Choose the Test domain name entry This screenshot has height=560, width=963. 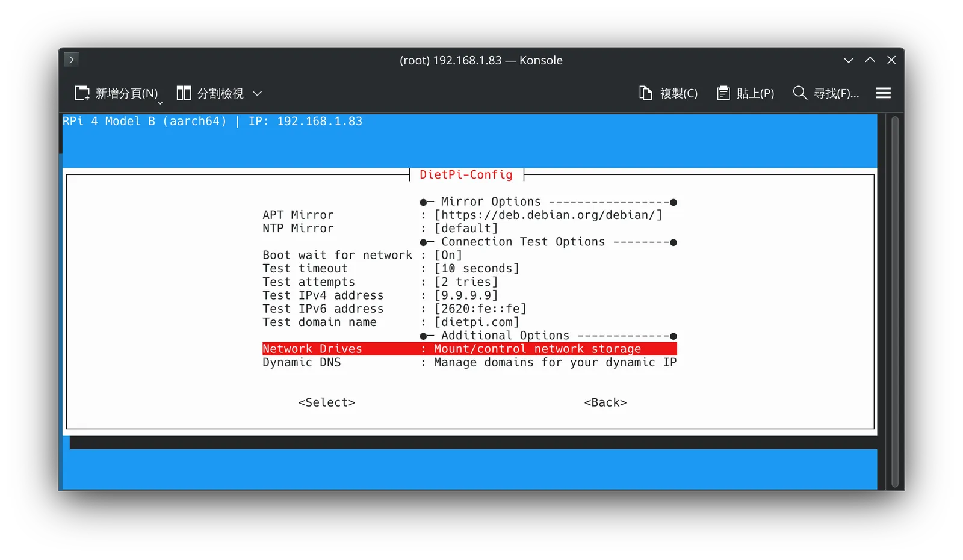point(469,322)
